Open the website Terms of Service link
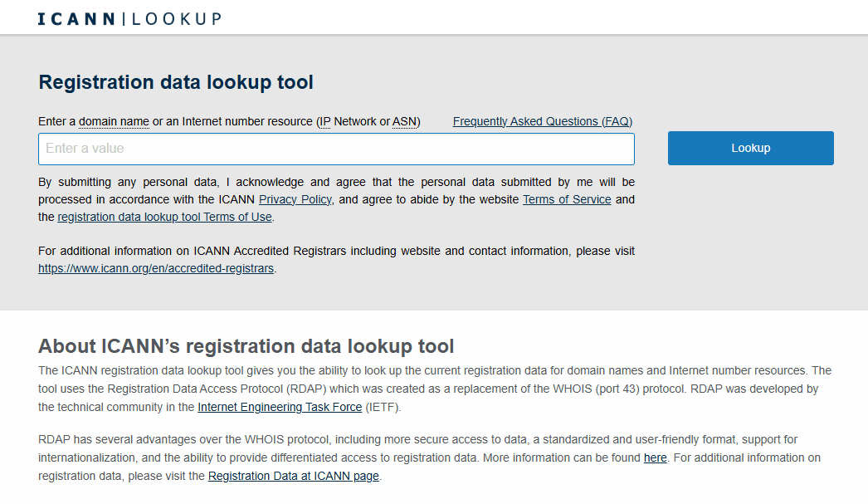This screenshot has width=868, height=504. [x=567, y=199]
